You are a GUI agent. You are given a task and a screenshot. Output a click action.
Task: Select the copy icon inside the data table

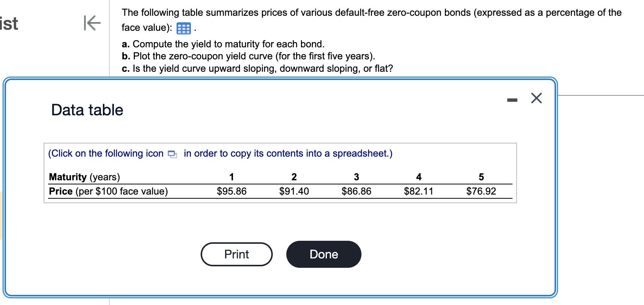tap(172, 153)
